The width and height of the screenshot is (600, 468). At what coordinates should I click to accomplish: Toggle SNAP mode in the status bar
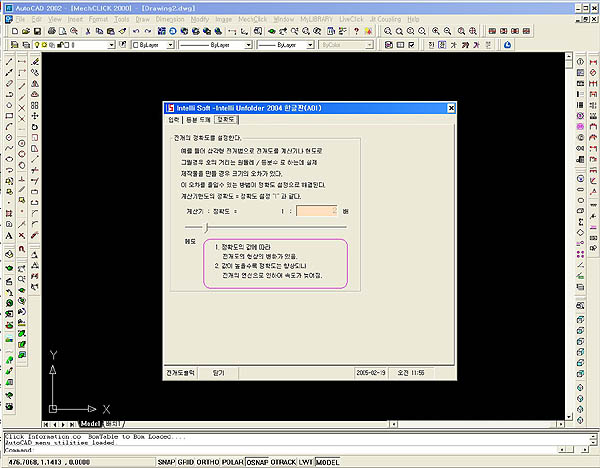pyautogui.click(x=166, y=462)
